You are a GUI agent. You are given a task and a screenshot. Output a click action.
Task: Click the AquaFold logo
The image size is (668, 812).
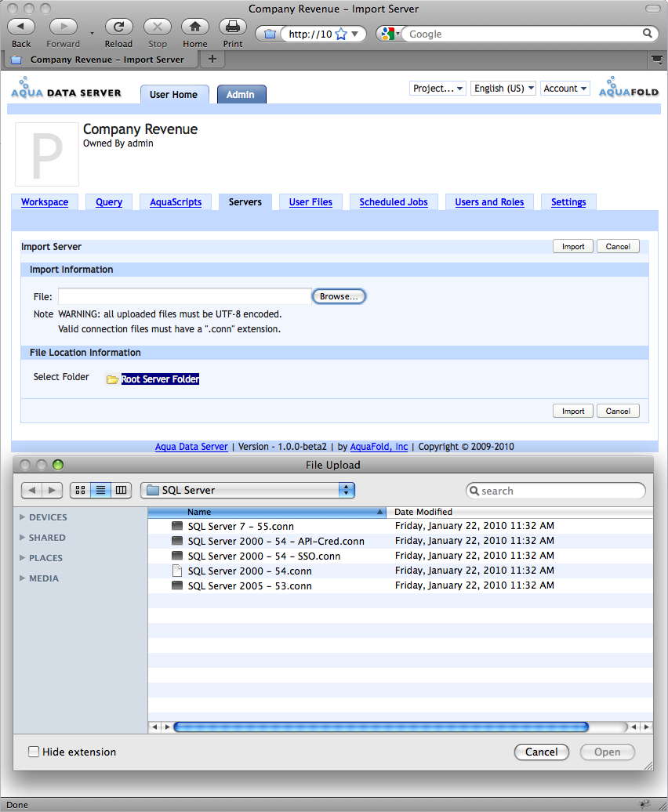629,87
